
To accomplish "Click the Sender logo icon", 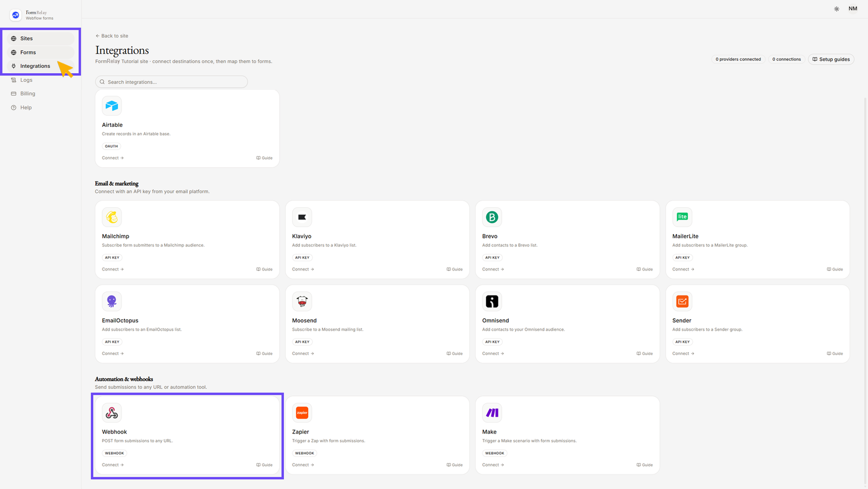I will [682, 301].
